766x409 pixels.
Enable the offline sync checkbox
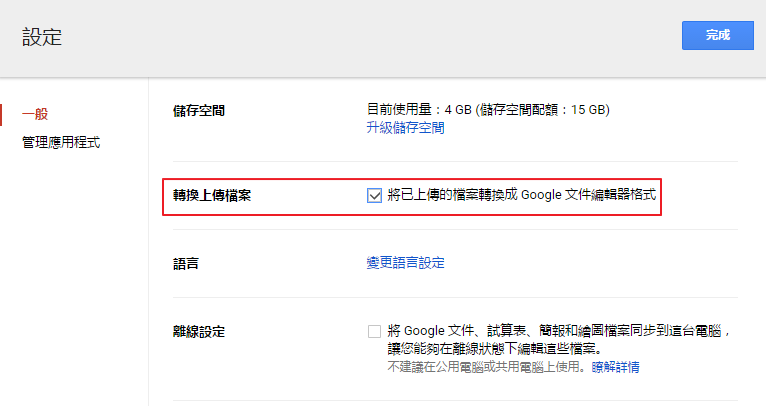tap(374, 331)
